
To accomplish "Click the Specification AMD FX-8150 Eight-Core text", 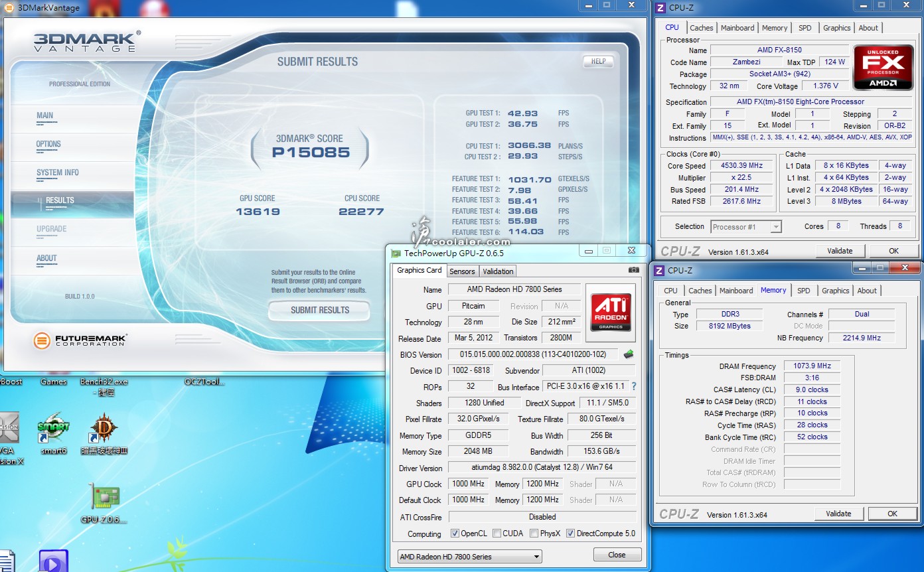I will click(x=801, y=102).
